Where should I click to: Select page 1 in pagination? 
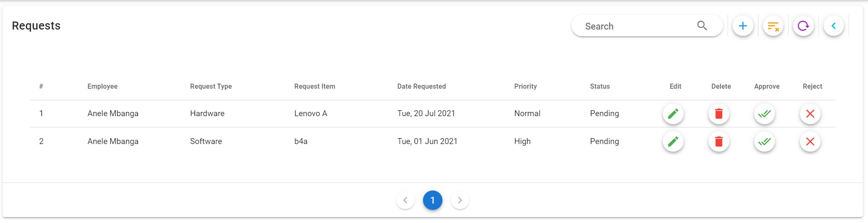click(433, 200)
